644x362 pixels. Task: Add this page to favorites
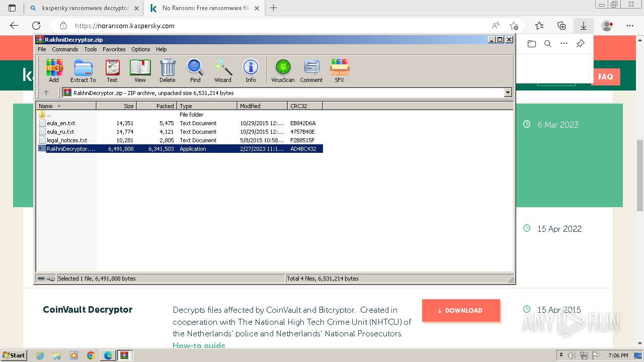[514, 26]
